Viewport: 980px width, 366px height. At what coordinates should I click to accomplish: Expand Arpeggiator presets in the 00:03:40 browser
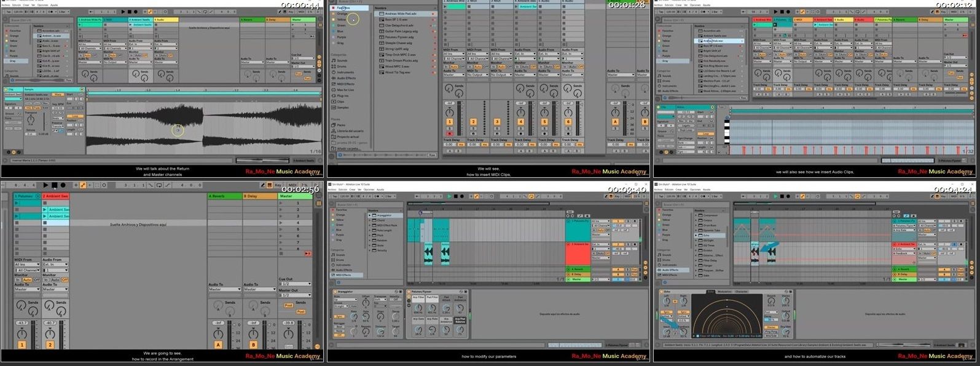(x=370, y=215)
